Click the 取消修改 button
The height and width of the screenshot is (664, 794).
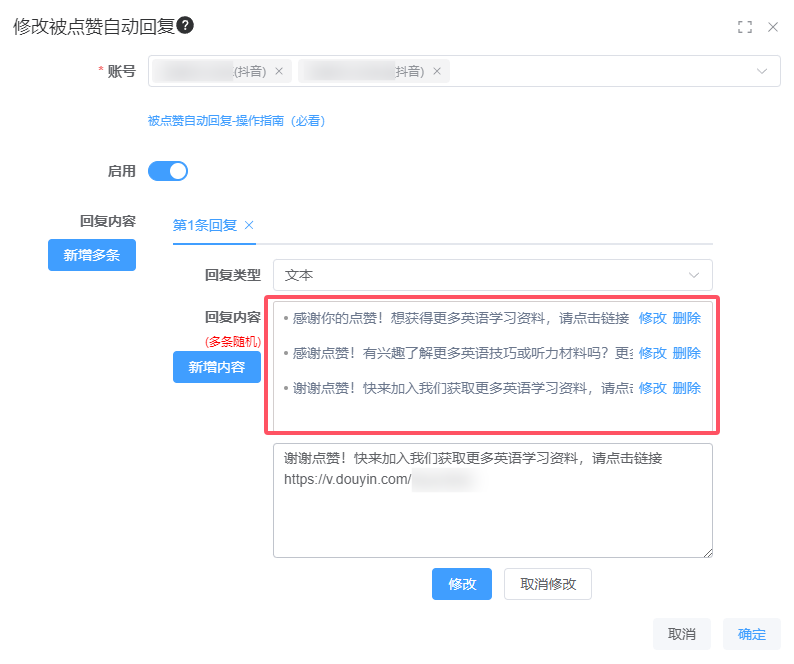[548, 584]
